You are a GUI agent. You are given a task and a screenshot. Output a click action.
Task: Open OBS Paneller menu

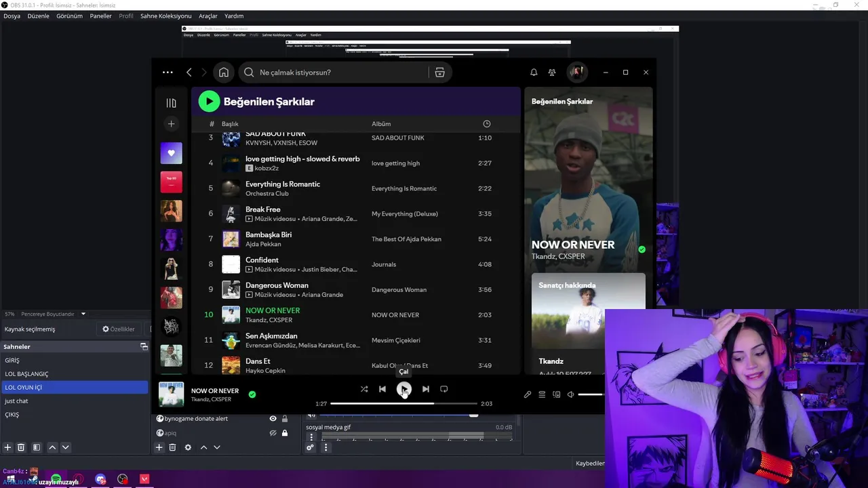pos(100,16)
